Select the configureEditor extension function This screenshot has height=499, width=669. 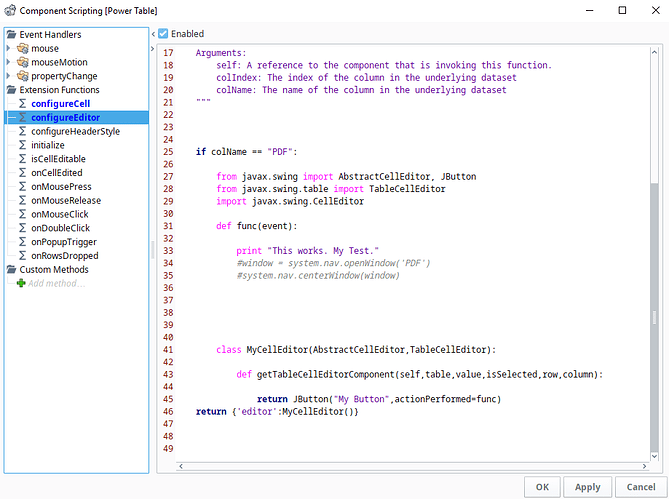click(65, 118)
